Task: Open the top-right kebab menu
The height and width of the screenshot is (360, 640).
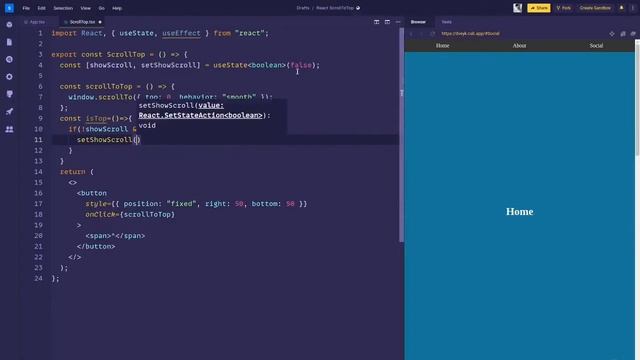Action: [x=633, y=8]
